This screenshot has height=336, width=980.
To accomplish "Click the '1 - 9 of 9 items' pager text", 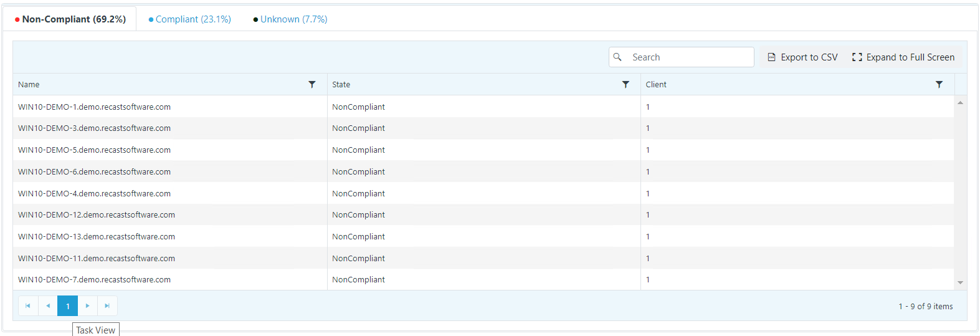I will [925, 306].
